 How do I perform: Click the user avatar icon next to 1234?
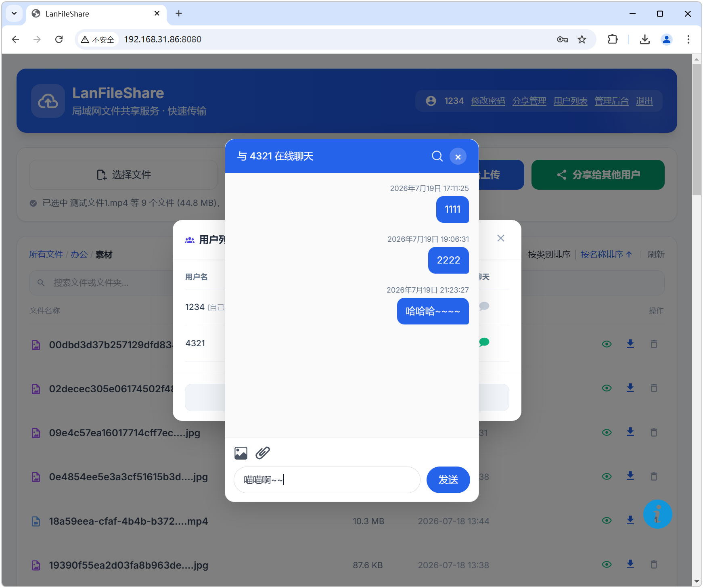(x=431, y=101)
